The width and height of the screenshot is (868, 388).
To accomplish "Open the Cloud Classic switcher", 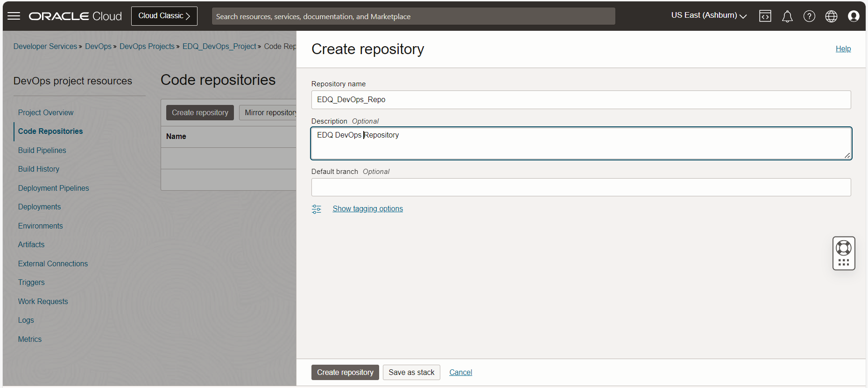I will coord(164,16).
